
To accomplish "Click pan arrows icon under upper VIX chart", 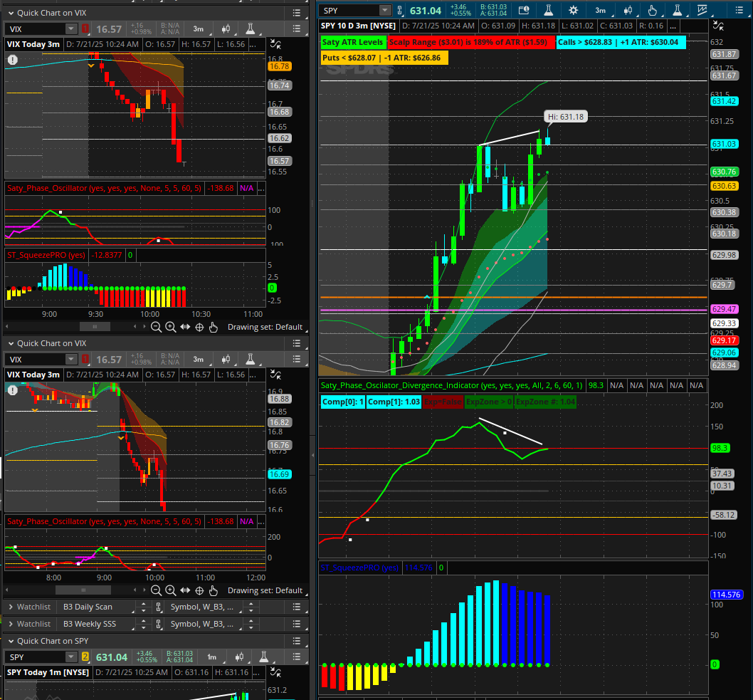I will point(185,327).
